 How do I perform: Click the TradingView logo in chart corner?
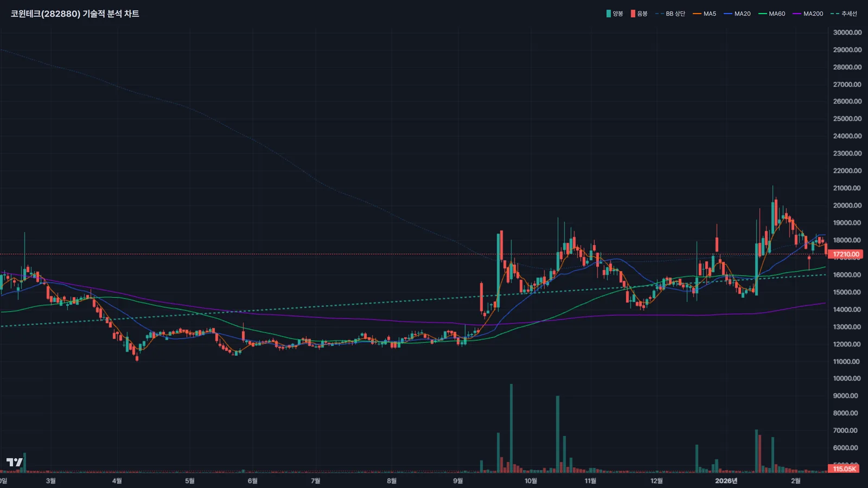15,462
